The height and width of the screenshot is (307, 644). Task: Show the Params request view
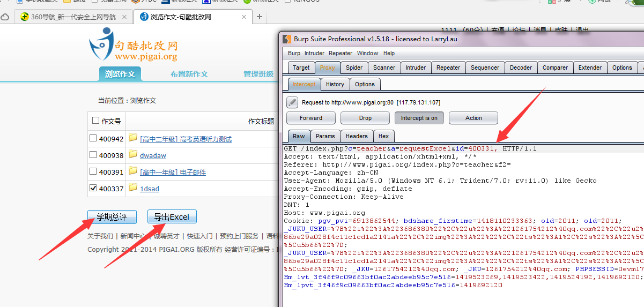pyautogui.click(x=325, y=136)
